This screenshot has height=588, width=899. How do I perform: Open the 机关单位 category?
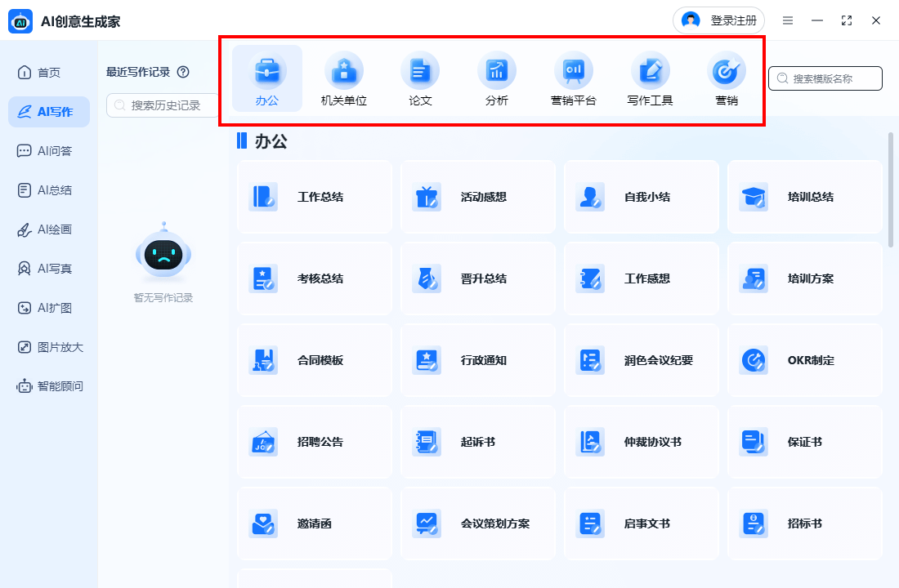click(x=343, y=79)
